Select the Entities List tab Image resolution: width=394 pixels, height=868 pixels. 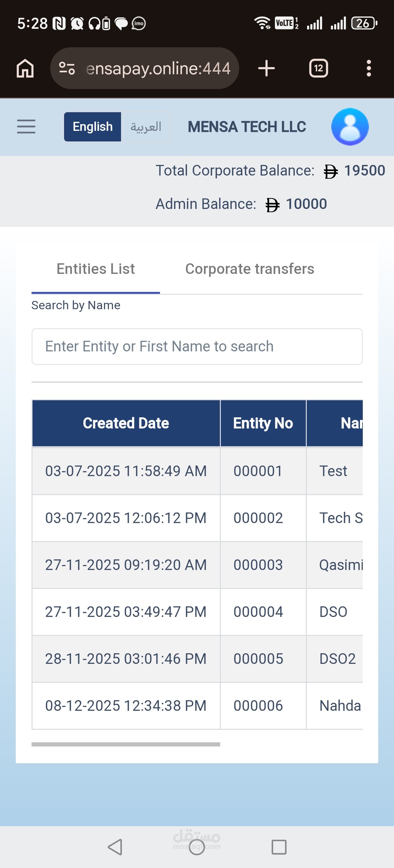[x=96, y=269]
